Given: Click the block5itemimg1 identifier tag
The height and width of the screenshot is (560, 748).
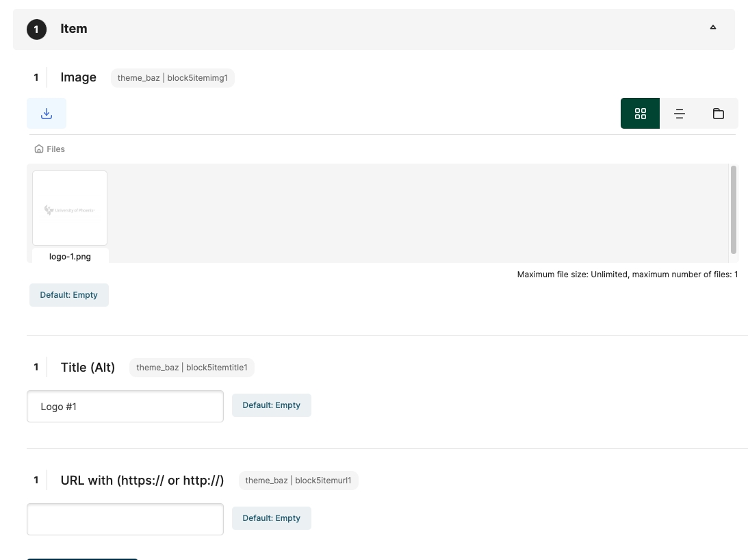Looking at the screenshot, I should tap(172, 78).
